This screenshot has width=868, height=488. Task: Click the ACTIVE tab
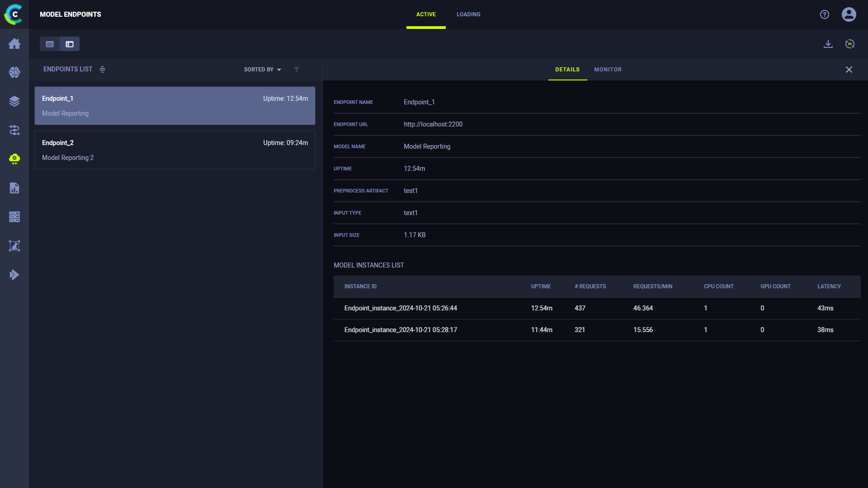click(426, 14)
